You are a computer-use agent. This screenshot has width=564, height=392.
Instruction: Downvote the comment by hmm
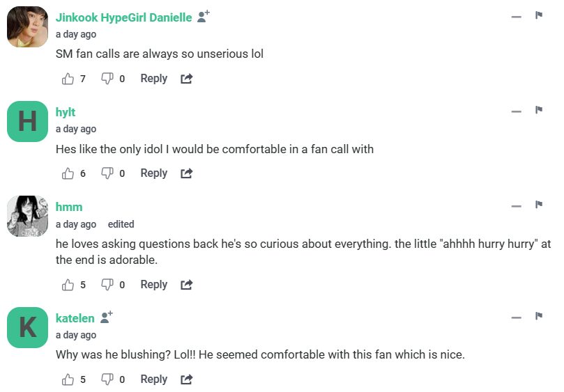(x=107, y=285)
